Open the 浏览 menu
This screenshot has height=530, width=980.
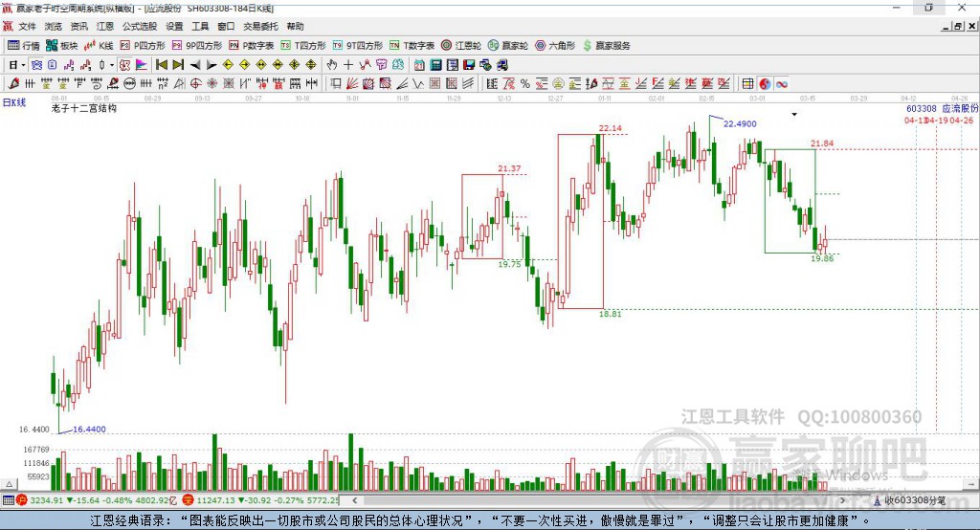click(54, 26)
